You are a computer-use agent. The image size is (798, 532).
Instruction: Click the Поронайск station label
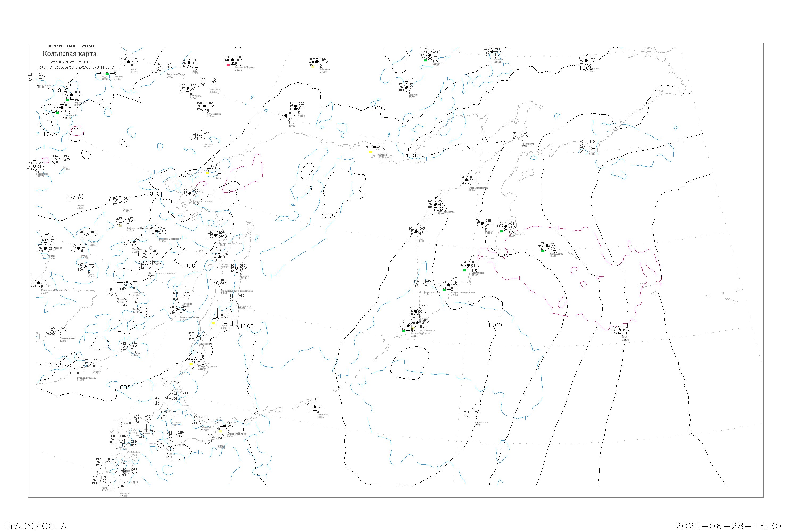point(226,326)
